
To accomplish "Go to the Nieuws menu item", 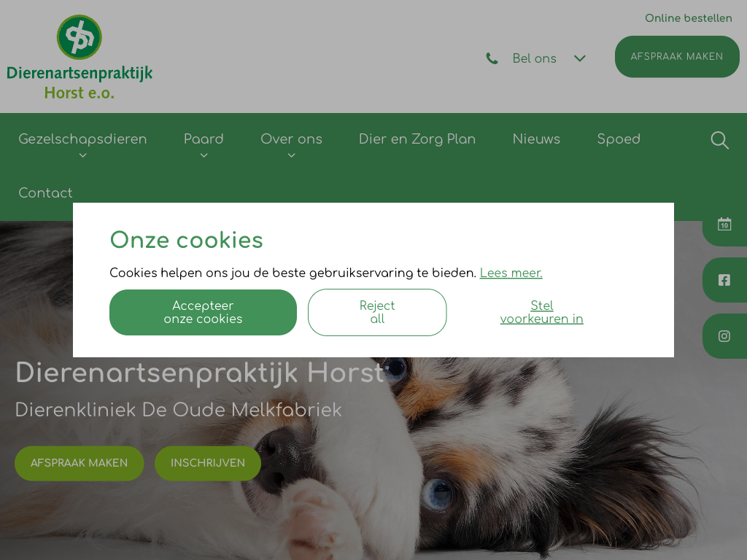I will point(536,139).
